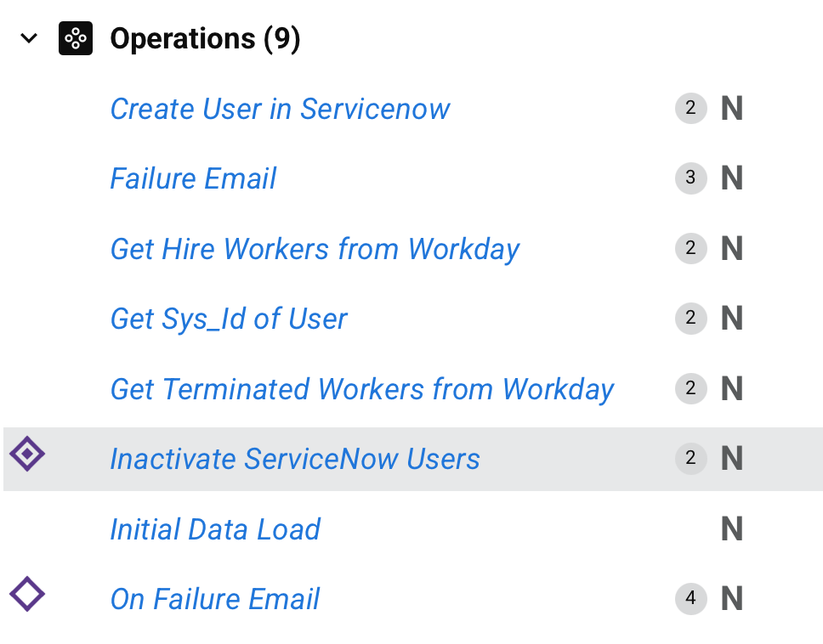
Task: Open the On Failure Email operation
Action: pos(214,599)
